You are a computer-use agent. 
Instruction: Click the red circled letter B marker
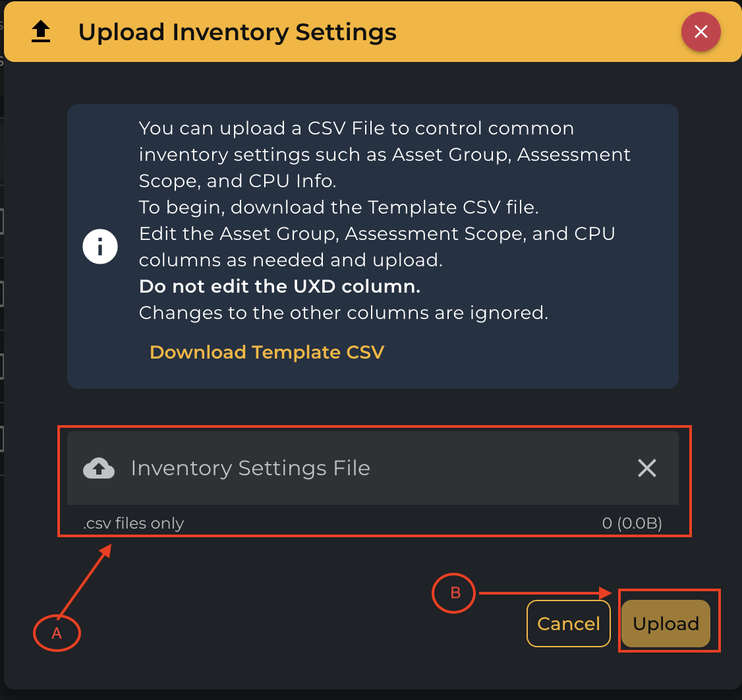[455, 593]
